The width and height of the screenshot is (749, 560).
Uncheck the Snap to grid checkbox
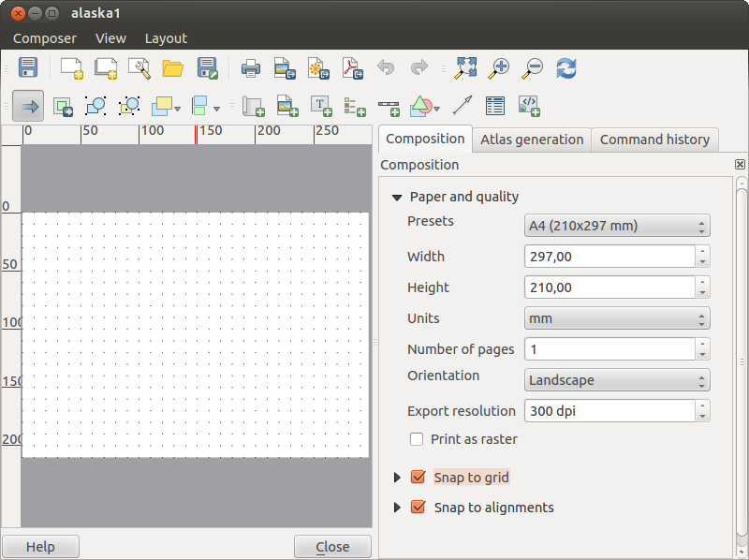[x=419, y=478]
